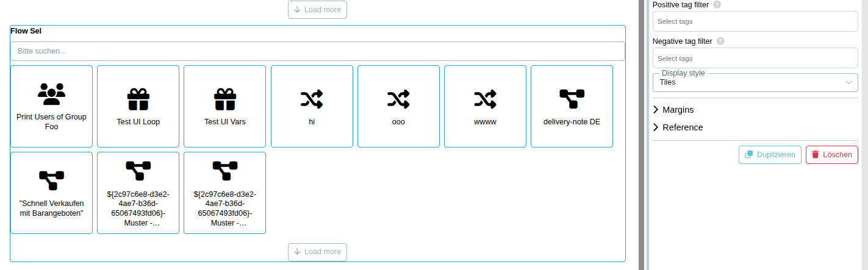Click help icon next to Negative tag filter
The height and width of the screenshot is (270, 868).
tap(720, 41)
